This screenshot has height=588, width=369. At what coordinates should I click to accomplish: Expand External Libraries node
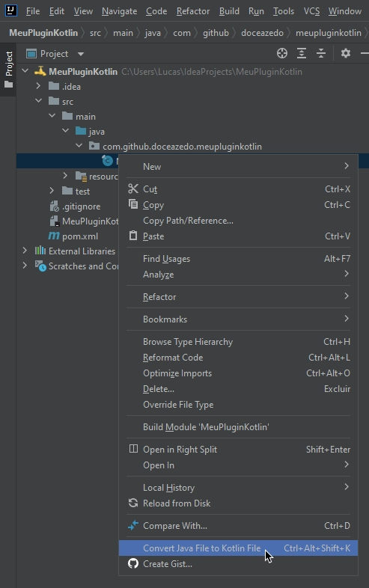(x=25, y=251)
